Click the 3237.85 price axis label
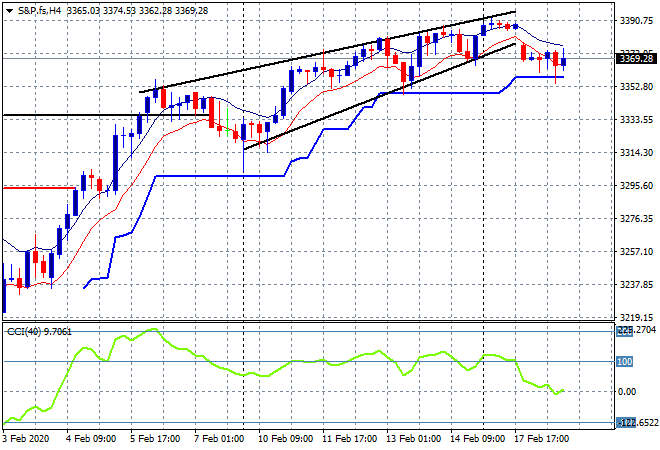This screenshot has height=450, width=660. click(x=636, y=285)
